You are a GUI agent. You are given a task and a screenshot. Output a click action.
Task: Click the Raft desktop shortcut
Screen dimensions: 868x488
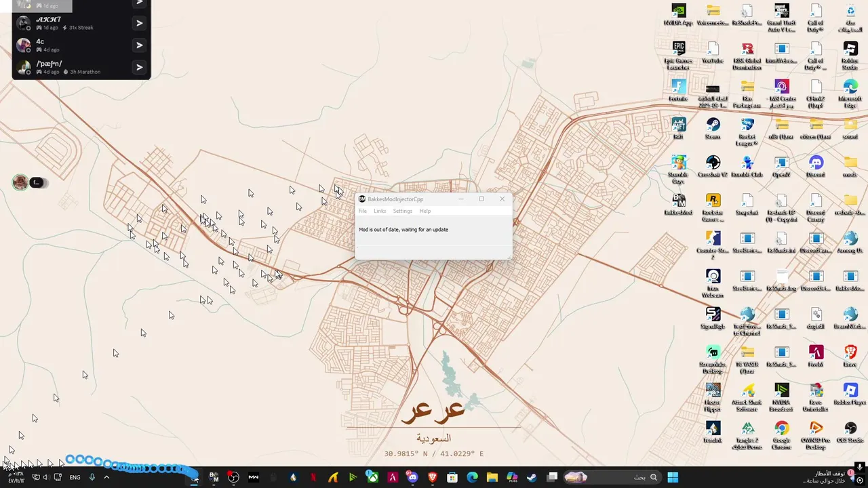tap(678, 129)
